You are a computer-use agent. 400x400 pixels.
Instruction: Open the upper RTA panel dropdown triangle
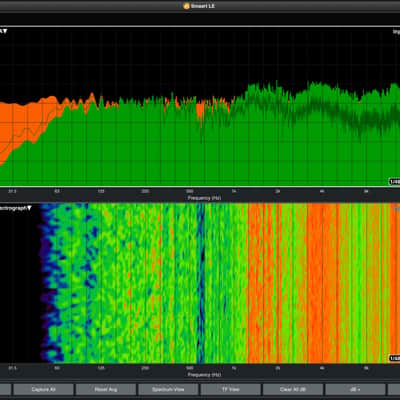pos(5,31)
